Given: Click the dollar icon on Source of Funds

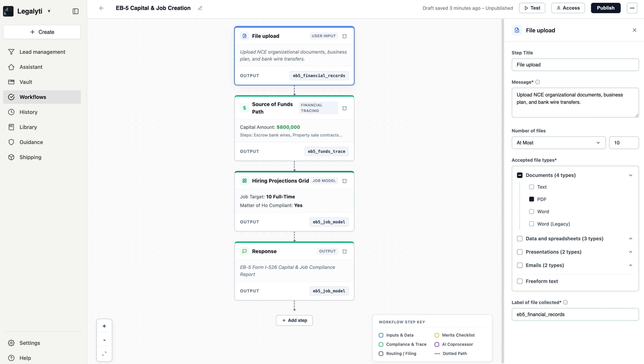Looking at the screenshot, I should [x=245, y=108].
